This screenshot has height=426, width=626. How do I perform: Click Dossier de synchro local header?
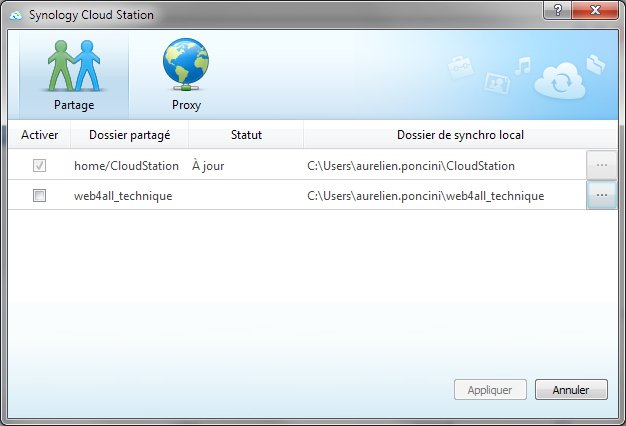pos(460,135)
